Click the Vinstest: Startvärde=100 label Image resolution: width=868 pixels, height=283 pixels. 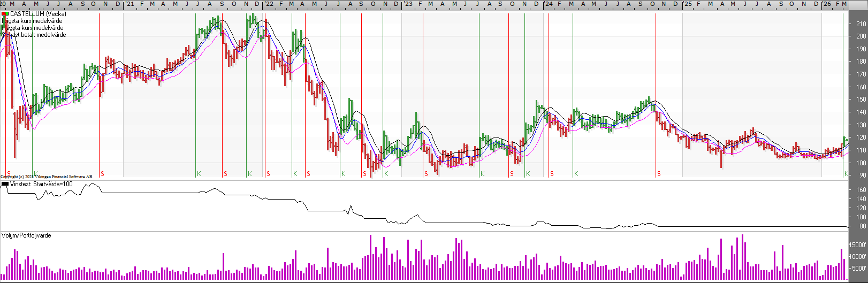point(41,184)
